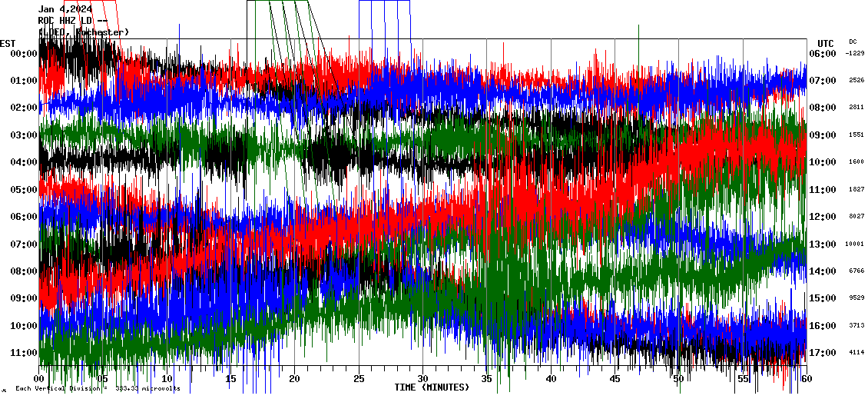Viewport: 868px width, 399px height.
Task: Click the DC column heading
Action: point(853,42)
